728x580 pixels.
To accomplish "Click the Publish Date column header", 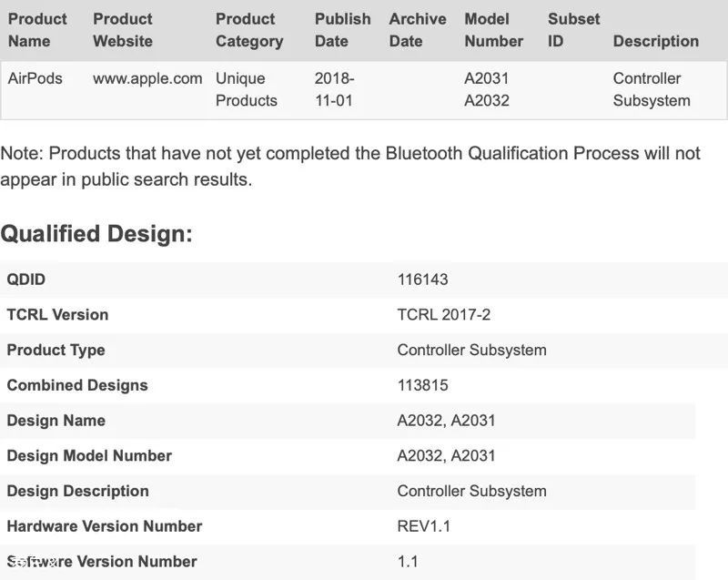I will pos(343,30).
